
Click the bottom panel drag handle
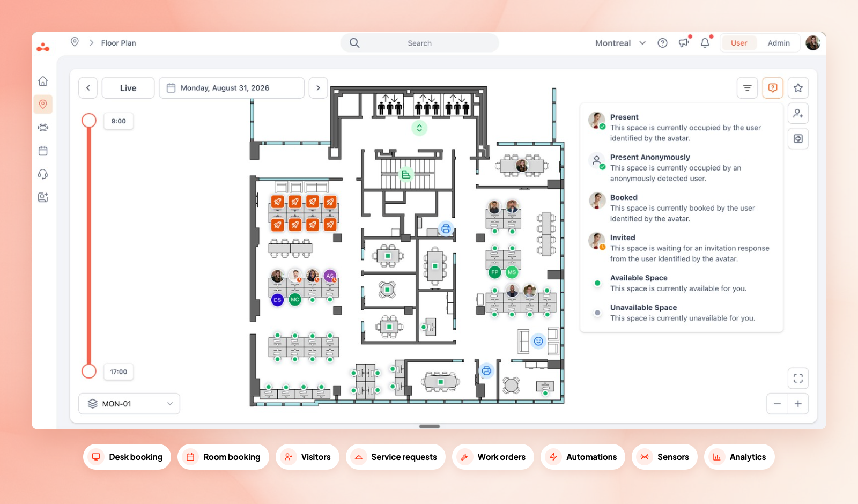tap(429, 426)
